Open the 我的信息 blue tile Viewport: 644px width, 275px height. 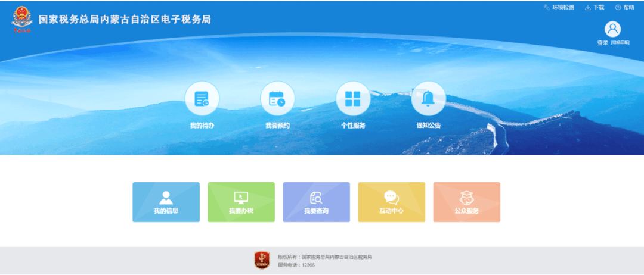166,202
